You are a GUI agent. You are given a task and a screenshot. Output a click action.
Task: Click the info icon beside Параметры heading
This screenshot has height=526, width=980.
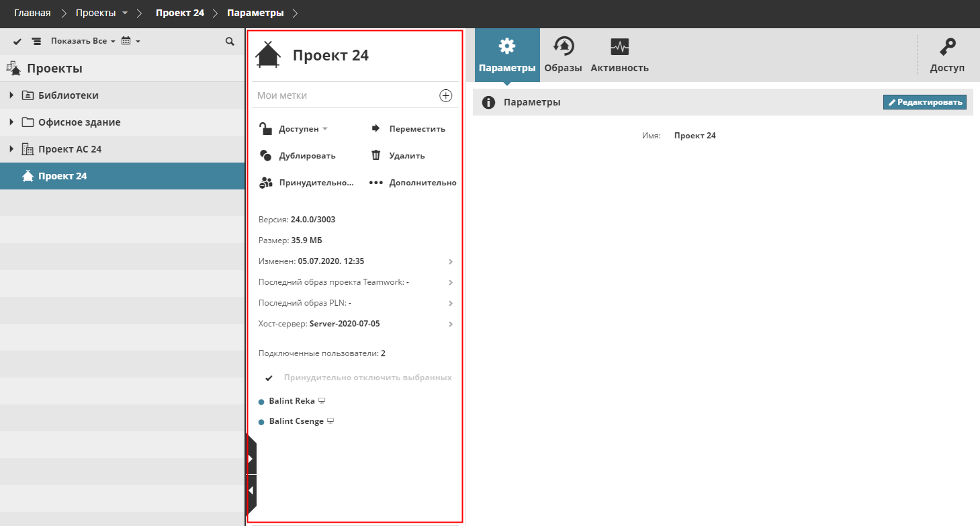tap(489, 102)
